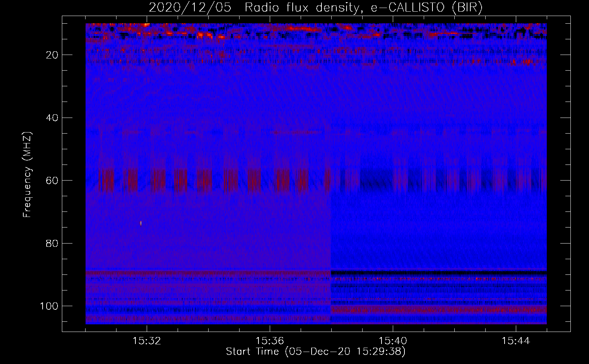Click the frequency tick label '80'
This screenshot has height=364, width=589.
tap(52, 243)
